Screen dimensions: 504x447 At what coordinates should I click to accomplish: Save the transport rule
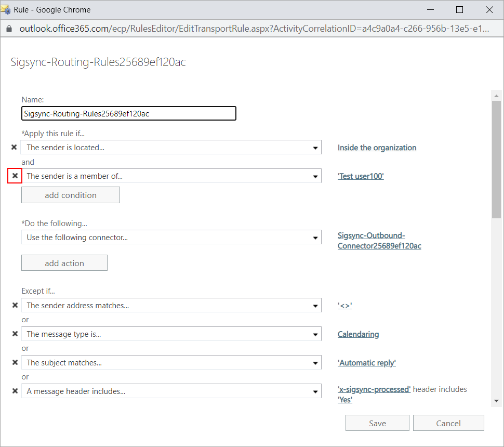click(377, 423)
